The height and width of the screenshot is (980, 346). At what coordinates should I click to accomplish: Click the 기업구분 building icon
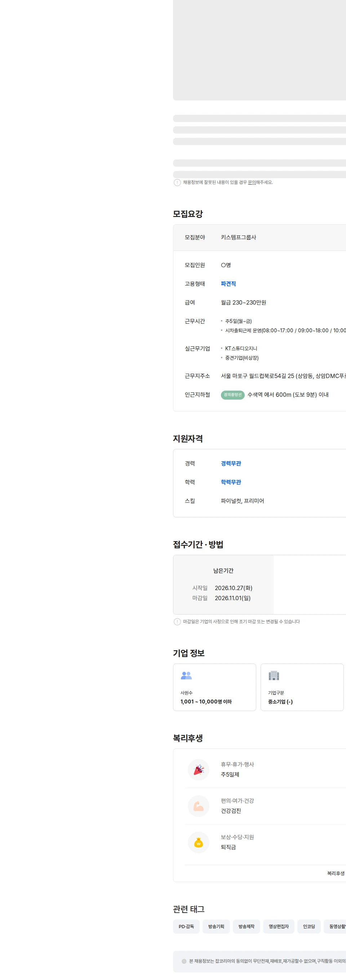(274, 675)
